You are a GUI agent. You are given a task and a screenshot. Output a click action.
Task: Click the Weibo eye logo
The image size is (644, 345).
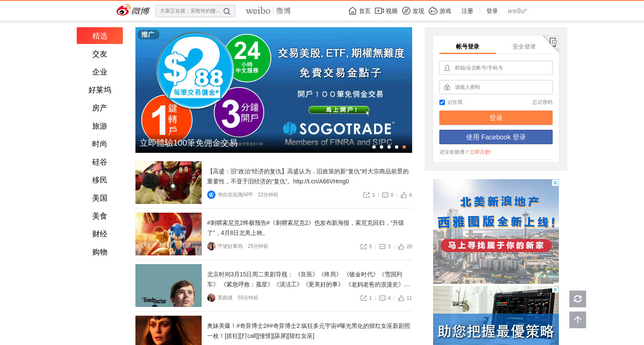click(123, 10)
